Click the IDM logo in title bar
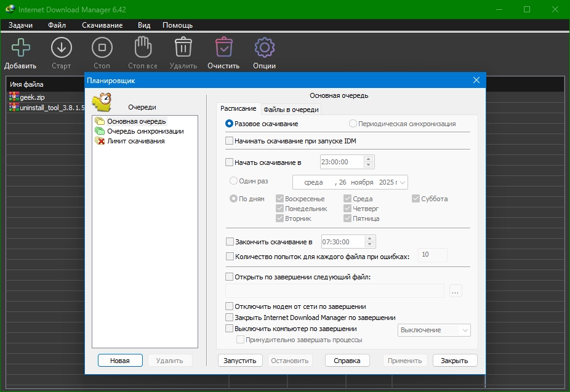 10,9
